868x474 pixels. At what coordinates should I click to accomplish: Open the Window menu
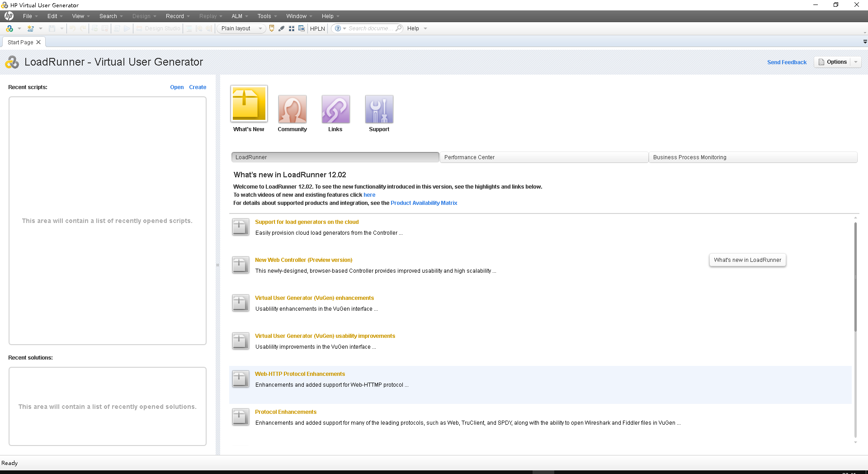pyautogui.click(x=299, y=16)
